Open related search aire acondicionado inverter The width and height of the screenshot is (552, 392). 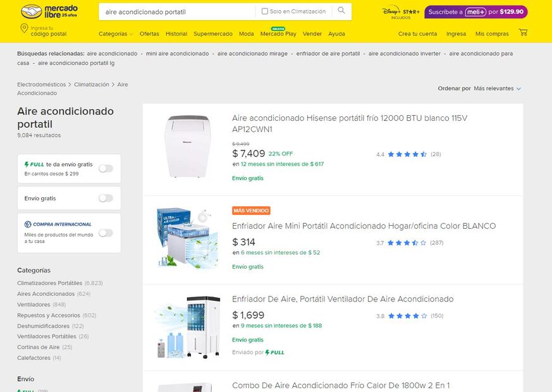[405, 54]
